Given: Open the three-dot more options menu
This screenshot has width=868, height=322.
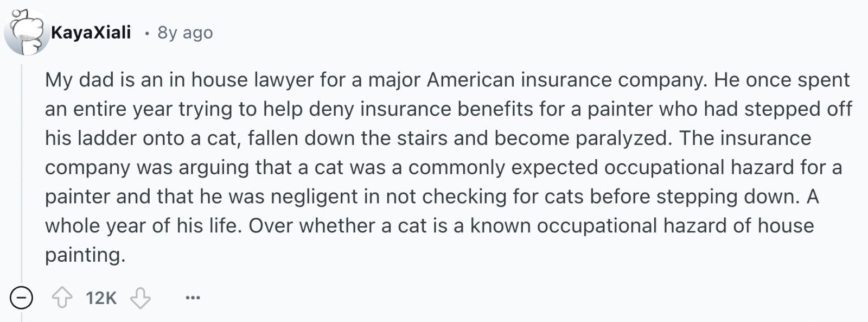Looking at the screenshot, I should pos(193,298).
